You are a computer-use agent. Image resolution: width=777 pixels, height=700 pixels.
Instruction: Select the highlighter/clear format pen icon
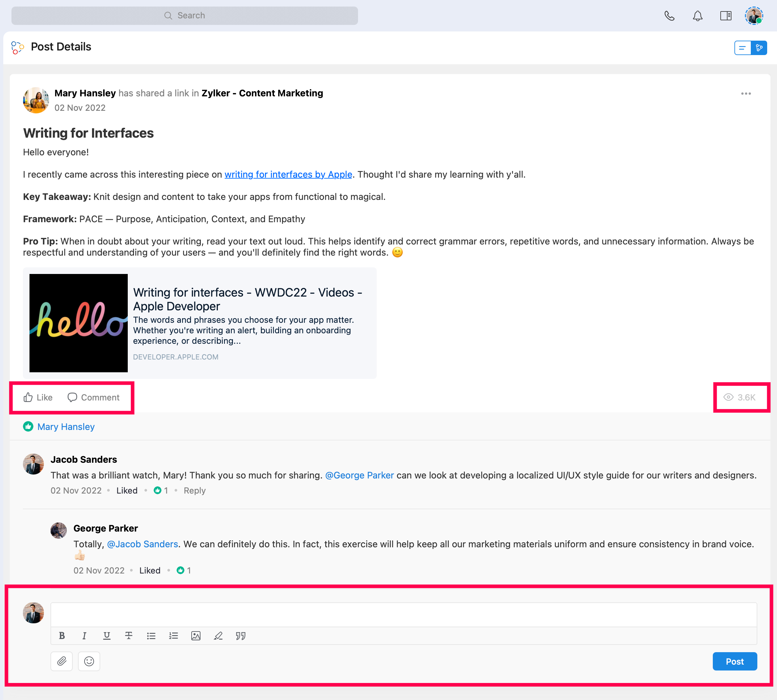point(218,636)
